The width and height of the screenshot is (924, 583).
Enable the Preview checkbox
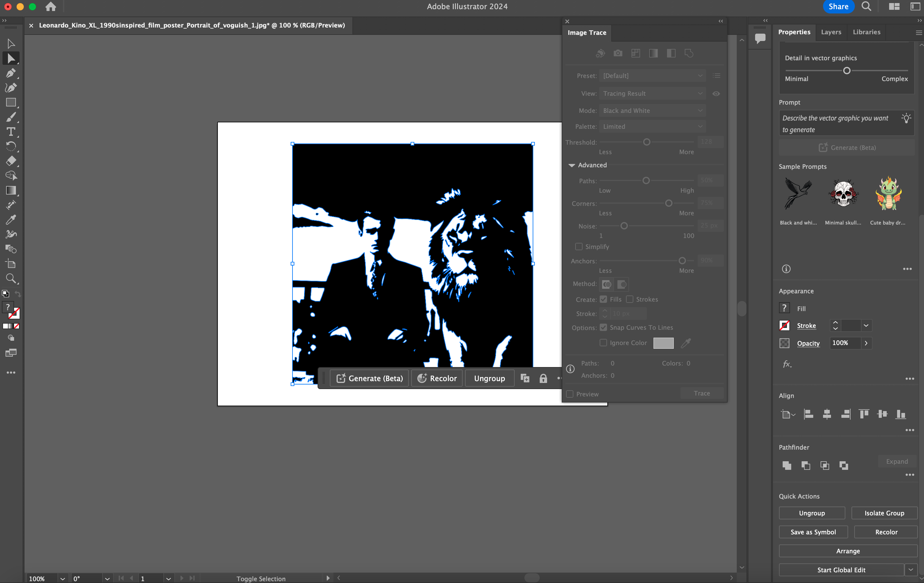(570, 394)
